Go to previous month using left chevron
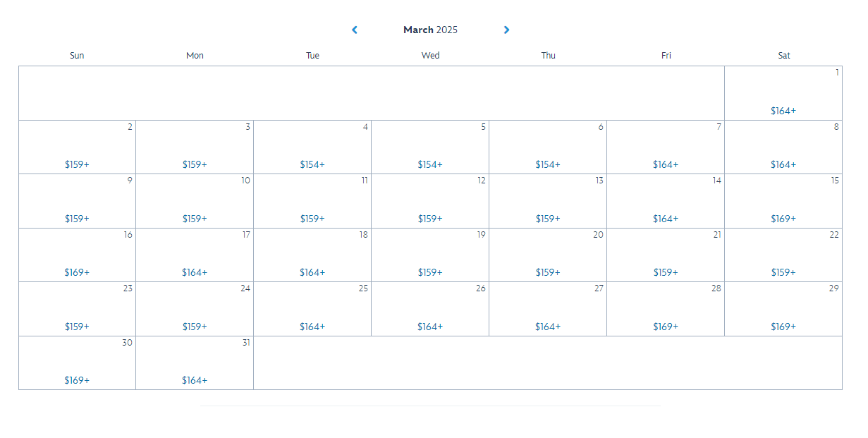 [355, 30]
